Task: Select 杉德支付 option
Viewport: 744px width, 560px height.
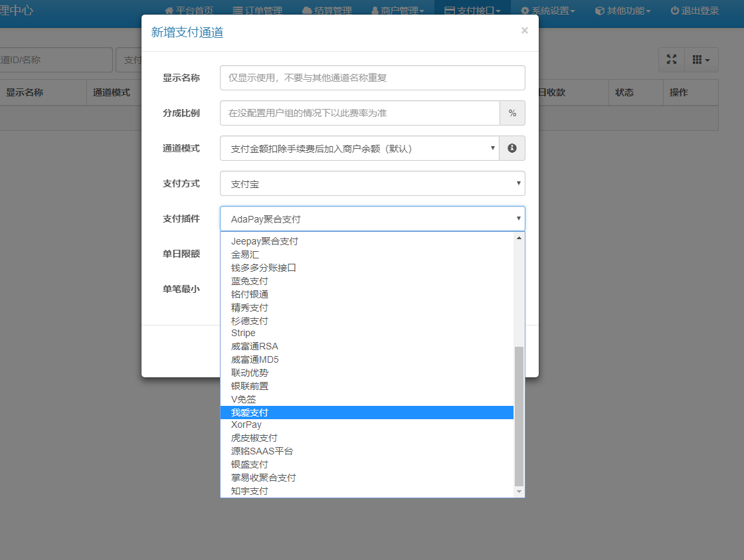Action: tap(367, 321)
